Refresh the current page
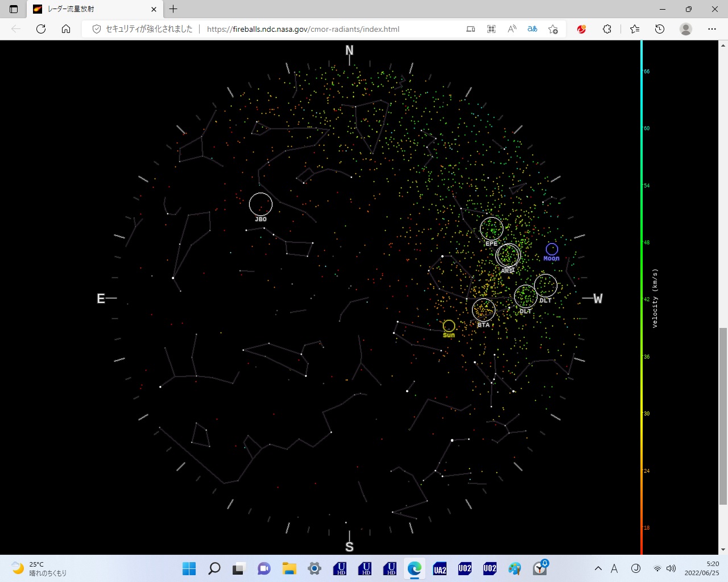 [x=41, y=29]
